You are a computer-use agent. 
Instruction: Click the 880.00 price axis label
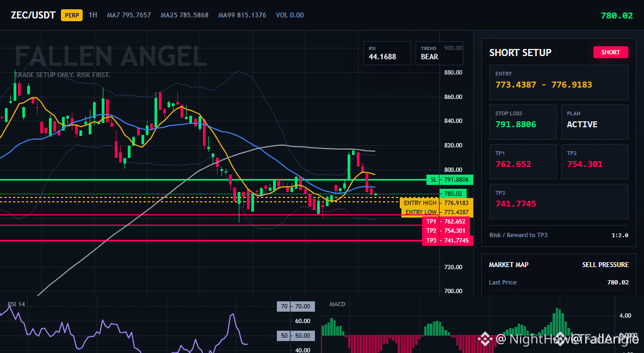pos(453,72)
